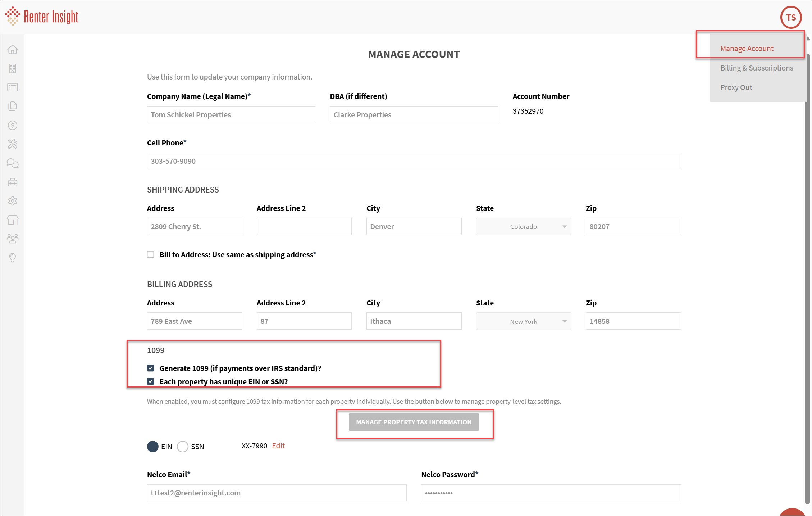The width and height of the screenshot is (812, 516).
Task: Check the Bill to Address checkbox
Action: 151,254
